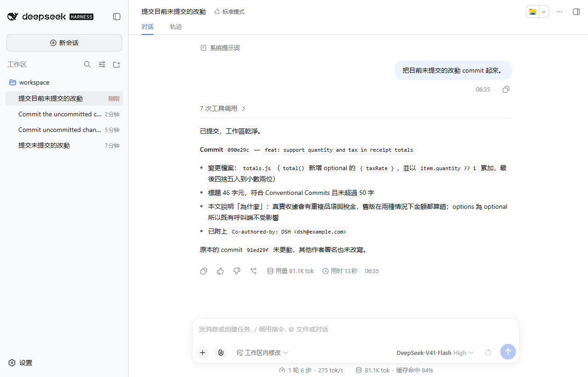
Task: Click the status text 1 轮 6 步 · 275 tok/s
Action: [x=311, y=370]
